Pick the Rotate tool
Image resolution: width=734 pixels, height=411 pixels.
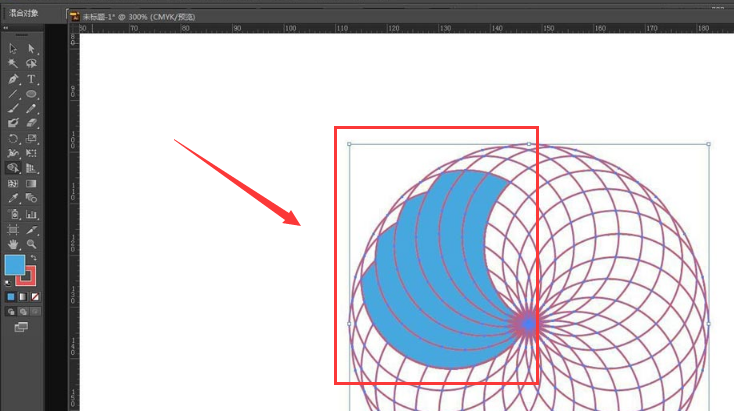point(13,139)
